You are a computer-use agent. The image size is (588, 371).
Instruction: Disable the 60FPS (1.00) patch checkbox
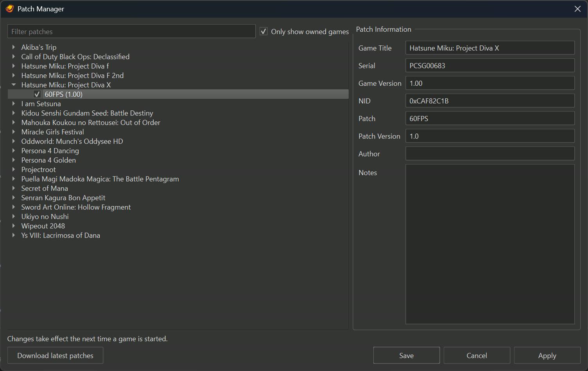coord(37,94)
